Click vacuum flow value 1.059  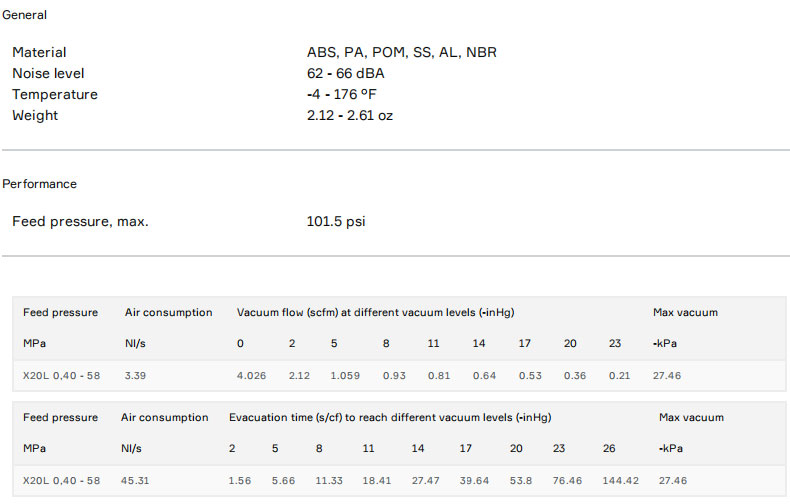(343, 376)
